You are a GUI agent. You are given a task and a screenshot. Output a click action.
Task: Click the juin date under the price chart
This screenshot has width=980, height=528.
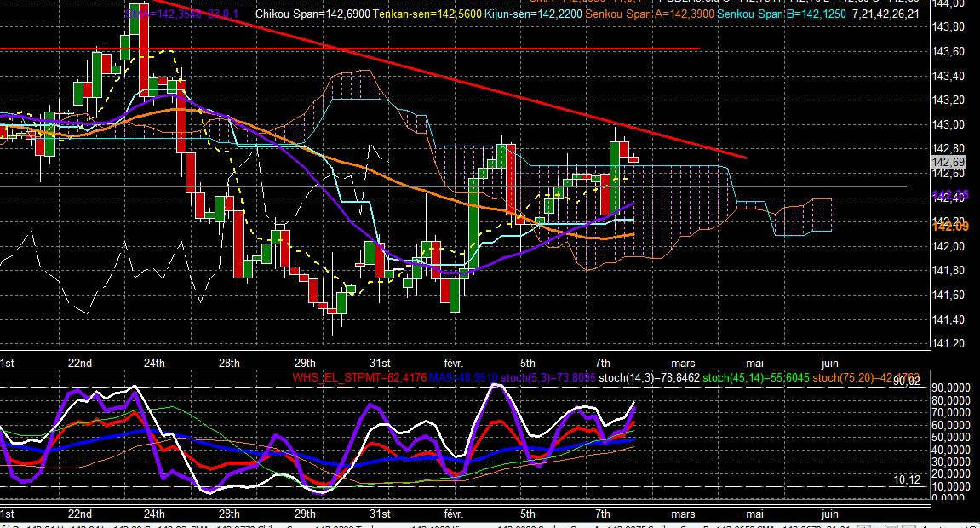830,363
